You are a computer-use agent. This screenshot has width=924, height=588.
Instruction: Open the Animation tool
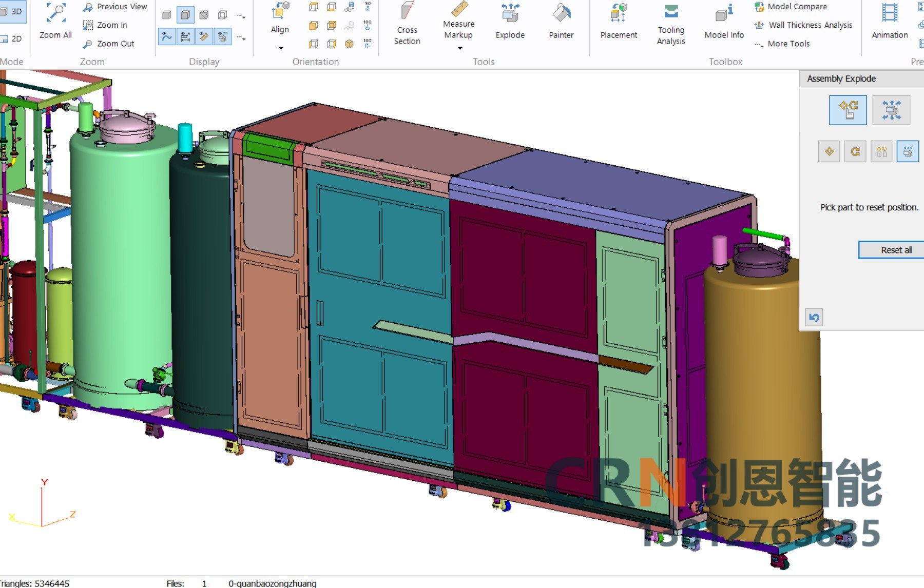890,21
